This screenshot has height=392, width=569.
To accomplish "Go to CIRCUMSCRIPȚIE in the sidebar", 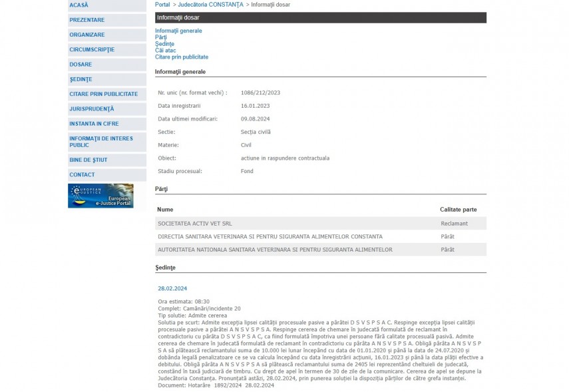I will tap(92, 49).
